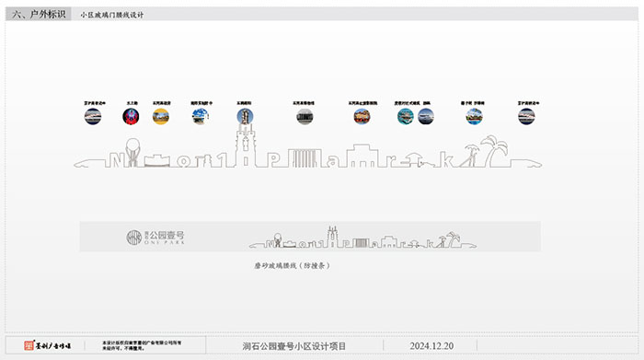
Task: Click the copyright notice in the footer
Action: (142, 345)
